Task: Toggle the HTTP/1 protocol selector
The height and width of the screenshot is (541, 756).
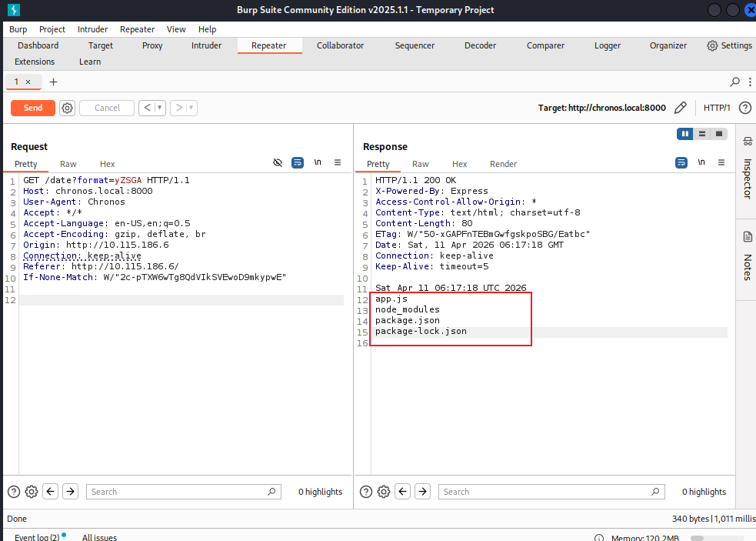Action: pos(717,108)
